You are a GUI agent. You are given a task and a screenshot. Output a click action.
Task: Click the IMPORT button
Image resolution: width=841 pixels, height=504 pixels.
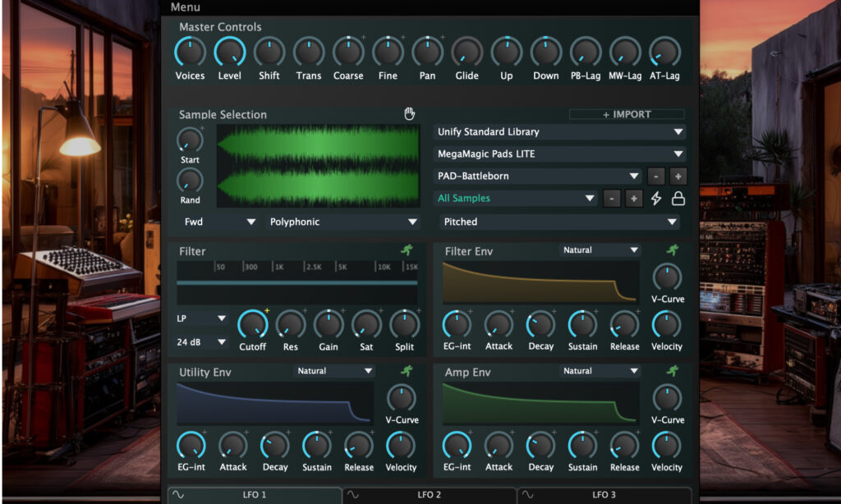tap(627, 114)
